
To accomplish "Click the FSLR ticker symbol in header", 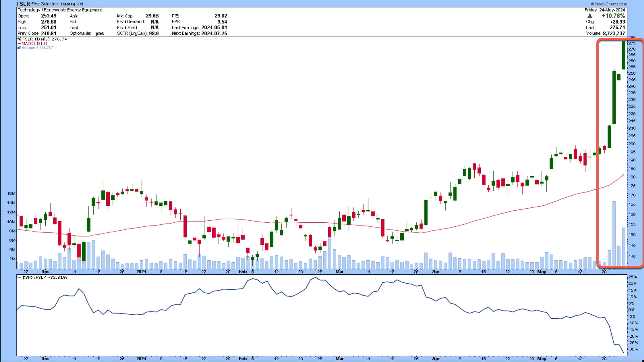I will [x=23, y=4].
